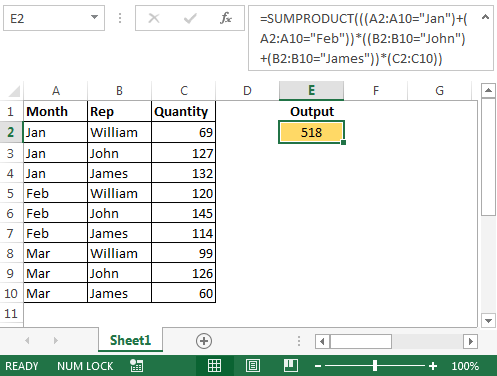Switch to Normal view
Screen dimensions: 497x376
click(x=214, y=366)
